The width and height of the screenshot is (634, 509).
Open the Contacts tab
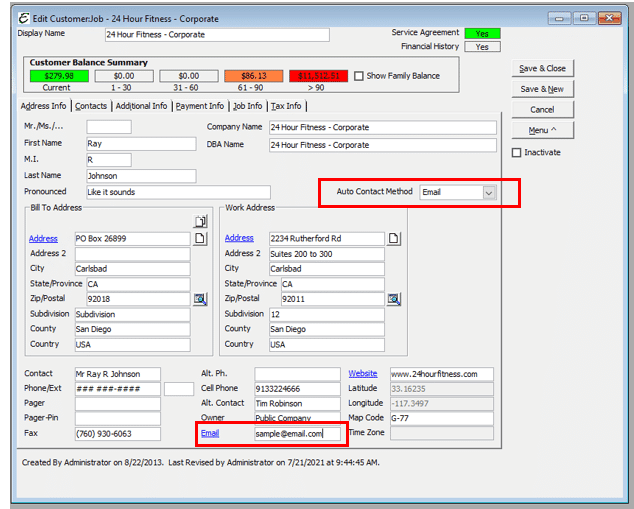pyautogui.click(x=91, y=106)
